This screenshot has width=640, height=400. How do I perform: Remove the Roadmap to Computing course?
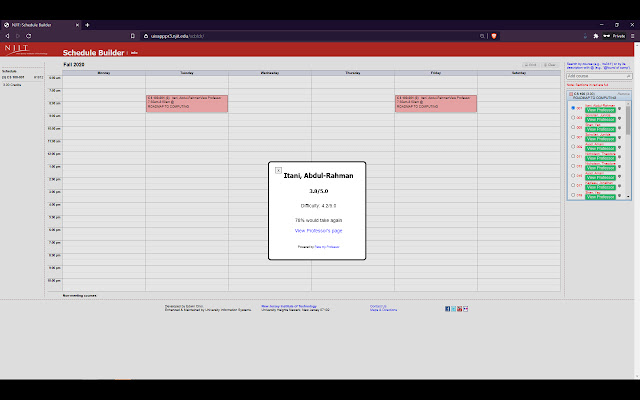click(623, 94)
